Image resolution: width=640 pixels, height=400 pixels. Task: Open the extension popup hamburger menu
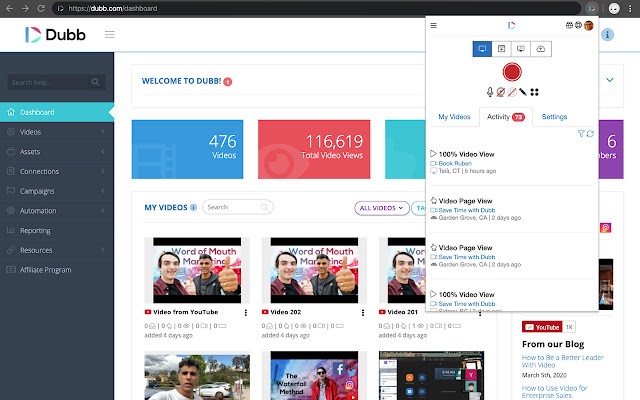coord(433,25)
